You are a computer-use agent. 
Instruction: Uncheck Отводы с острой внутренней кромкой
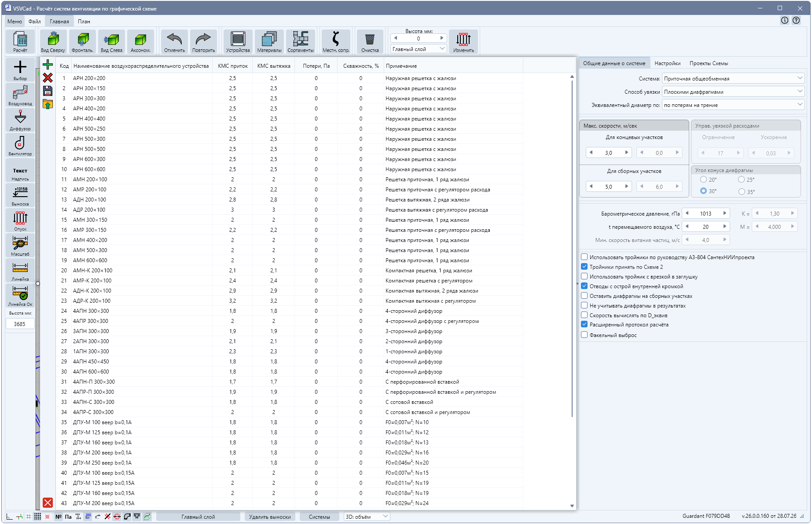pos(584,286)
